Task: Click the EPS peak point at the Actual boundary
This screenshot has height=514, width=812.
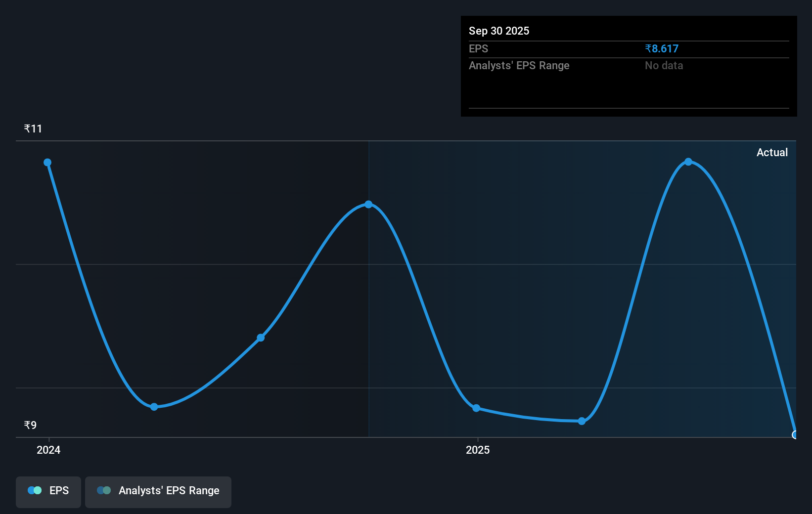Action: (x=368, y=205)
